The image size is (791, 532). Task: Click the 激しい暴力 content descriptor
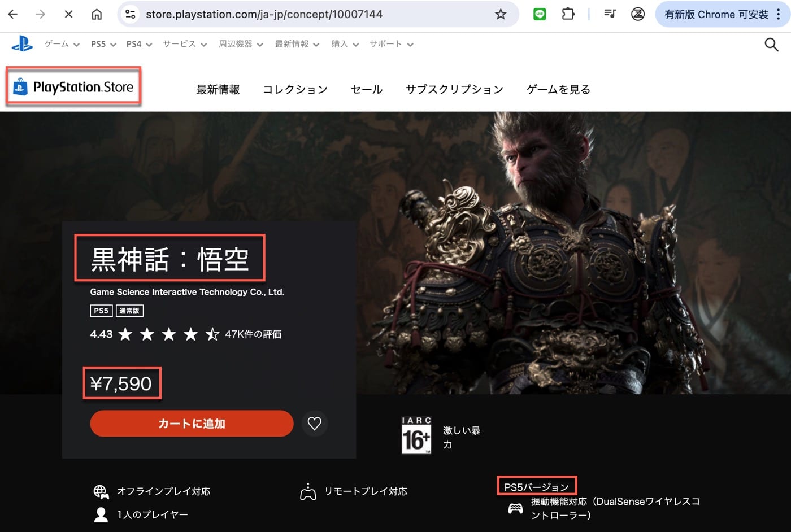(x=462, y=437)
